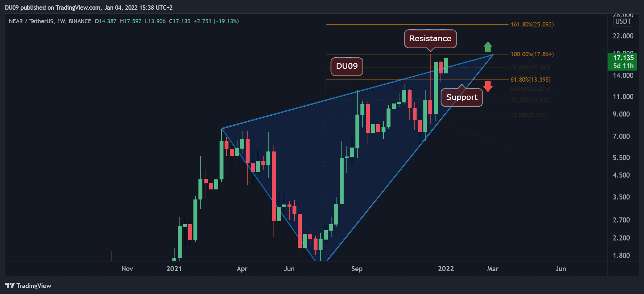The image size is (644, 294).
Task: Click the 9.000 price axis label
Action: [621, 114]
